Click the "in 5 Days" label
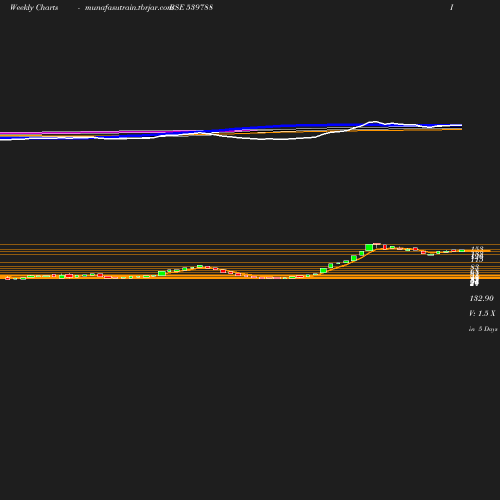The image size is (500, 500). click(483, 329)
